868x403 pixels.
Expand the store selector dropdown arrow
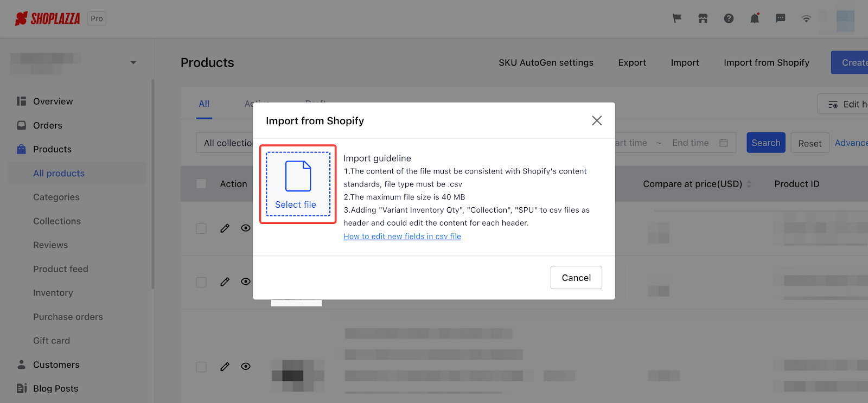(x=133, y=62)
